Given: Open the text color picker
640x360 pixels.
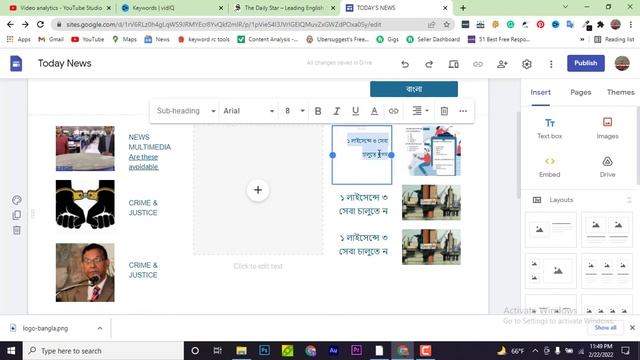Looking at the screenshot, I should coord(374,111).
